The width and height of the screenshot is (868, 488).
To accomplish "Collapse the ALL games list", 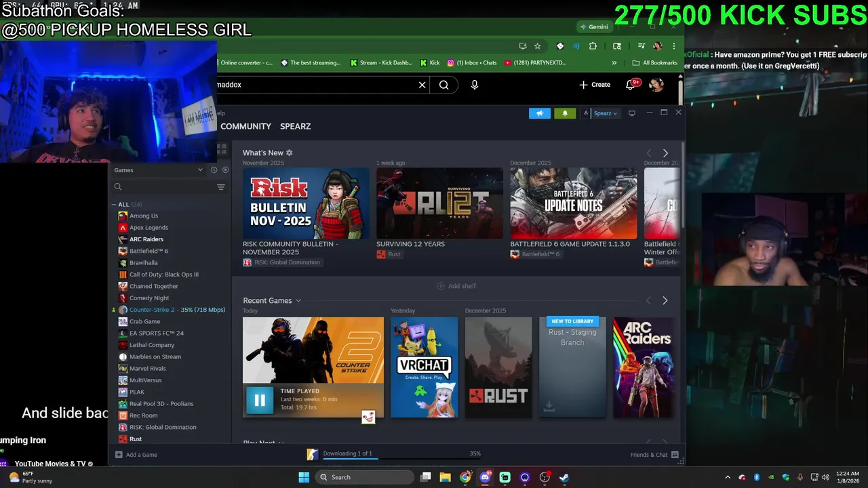I will click(114, 205).
